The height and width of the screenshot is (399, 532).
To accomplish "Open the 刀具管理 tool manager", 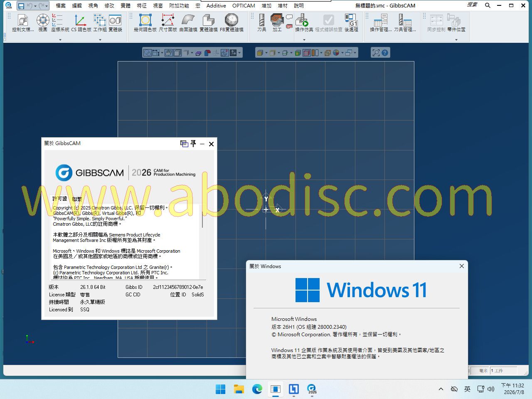I will (405, 23).
